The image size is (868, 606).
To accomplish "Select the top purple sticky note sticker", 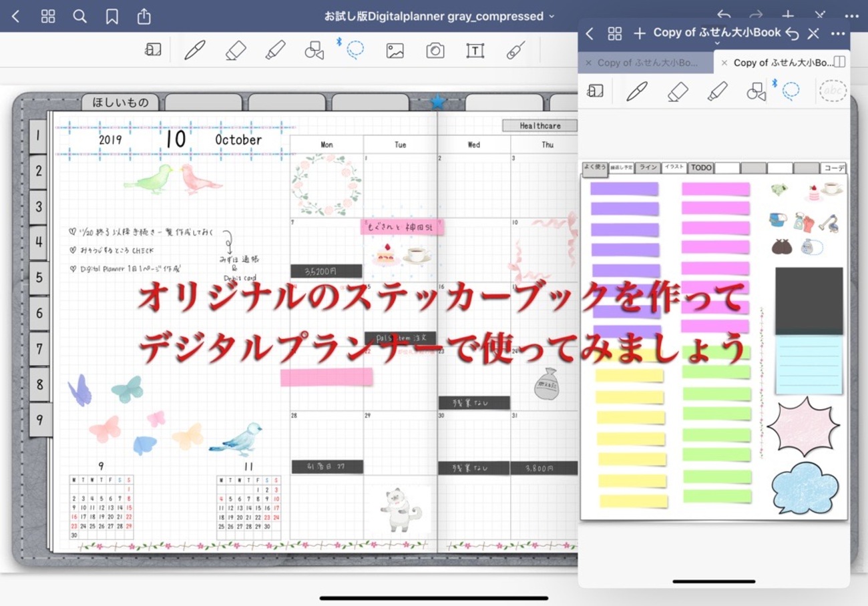I will (x=624, y=189).
